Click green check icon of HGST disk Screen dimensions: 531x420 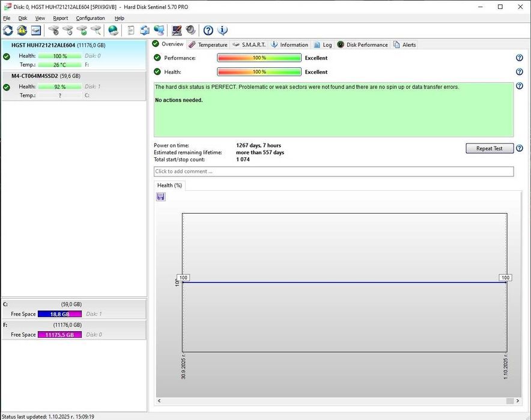pyautogui.click(x=7, y=56)
